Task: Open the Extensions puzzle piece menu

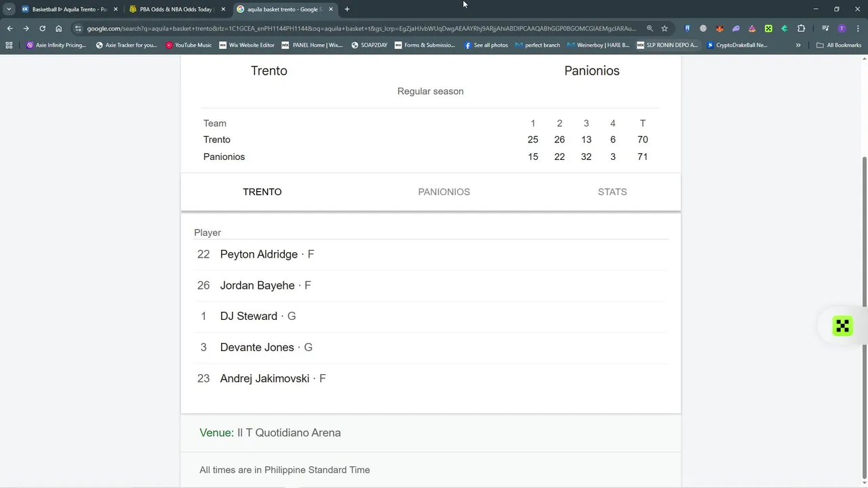Action: click(801, 28)
